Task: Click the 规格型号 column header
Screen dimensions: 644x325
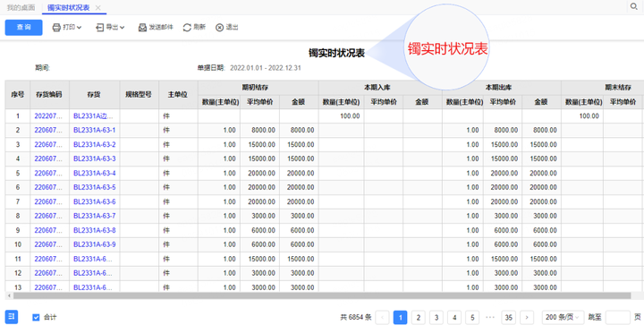Action: point(139,95)
